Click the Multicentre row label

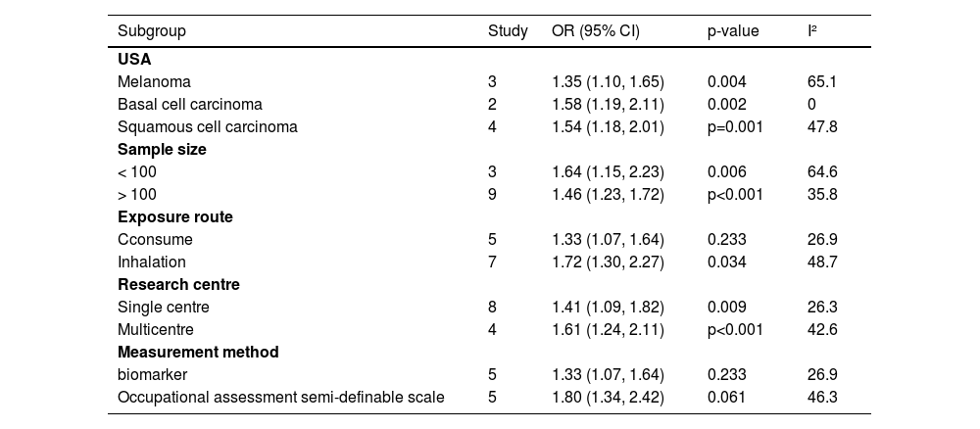(156, 329)
